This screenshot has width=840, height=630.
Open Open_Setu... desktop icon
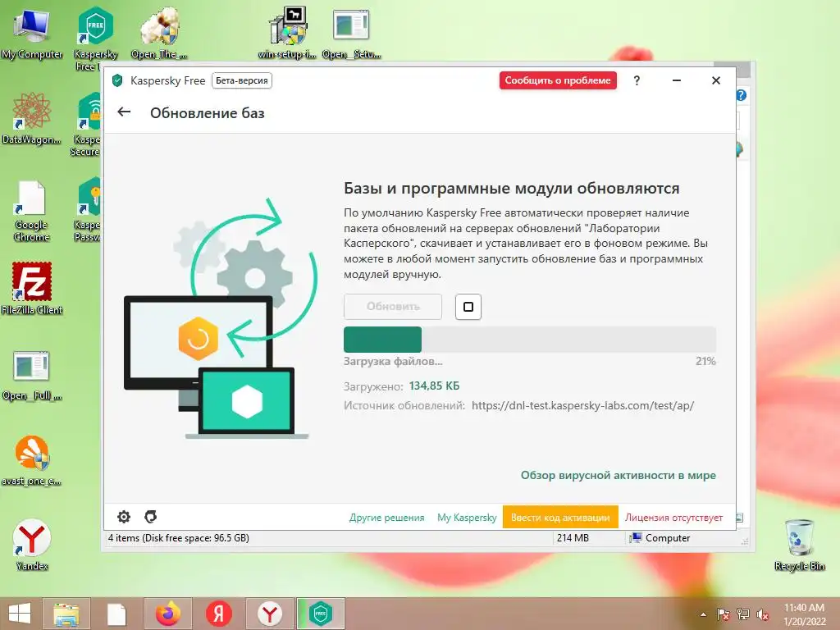(x=351, y=34)
